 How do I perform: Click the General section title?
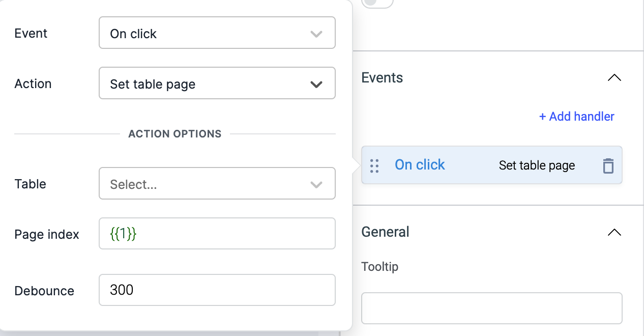pyautogui.click(x=385, y=232)
